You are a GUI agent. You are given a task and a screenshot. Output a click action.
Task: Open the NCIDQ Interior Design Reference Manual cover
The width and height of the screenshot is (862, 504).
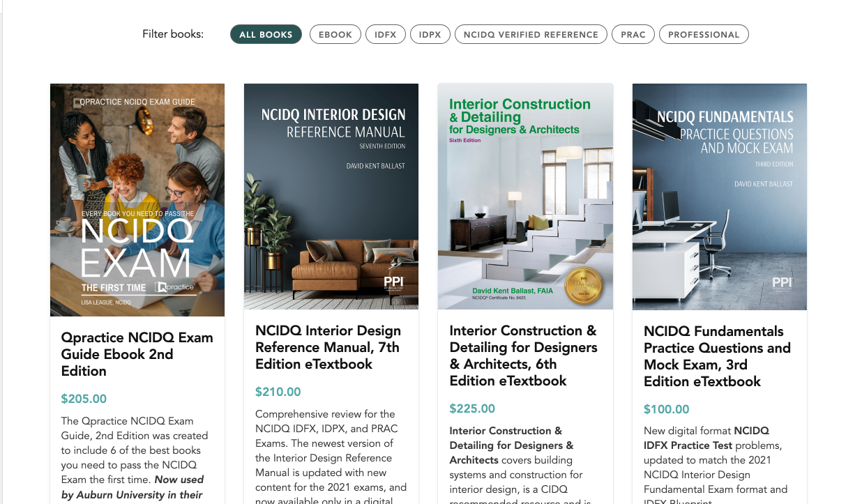point(331,197)
